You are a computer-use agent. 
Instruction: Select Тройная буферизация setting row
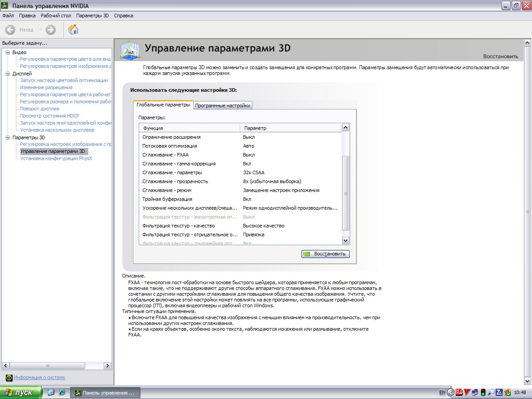pyautogui.click(x=241, y=199)
